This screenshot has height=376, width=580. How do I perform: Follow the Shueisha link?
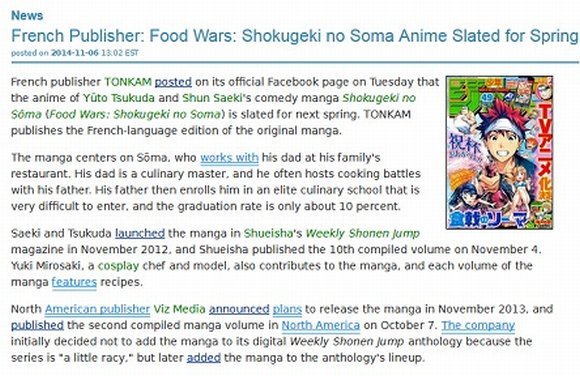click(268, 234)
